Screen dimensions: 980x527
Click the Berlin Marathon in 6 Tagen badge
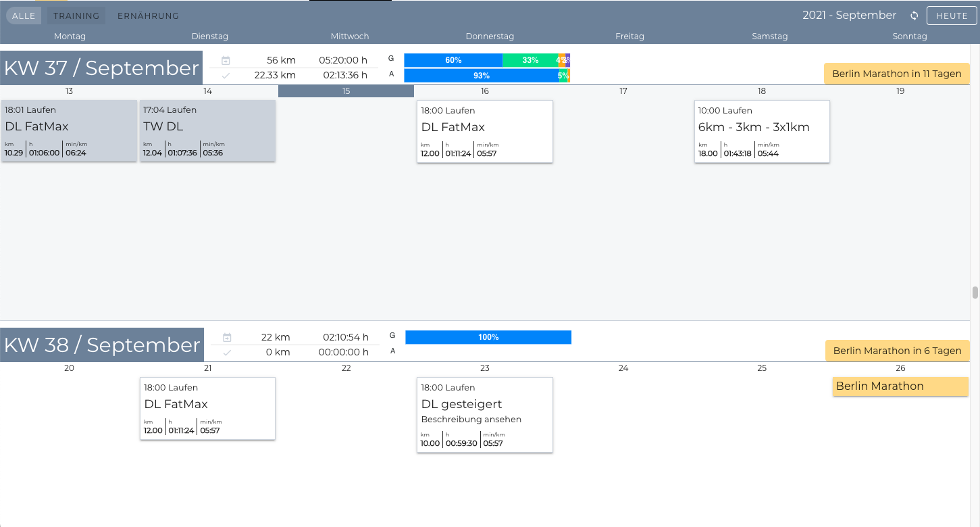point(897,351)
